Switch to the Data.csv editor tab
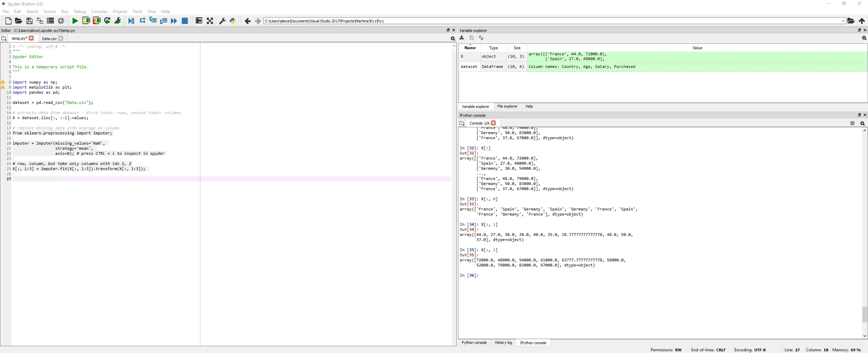The width and height of the screenshot is (868, 353). (49, 38)
